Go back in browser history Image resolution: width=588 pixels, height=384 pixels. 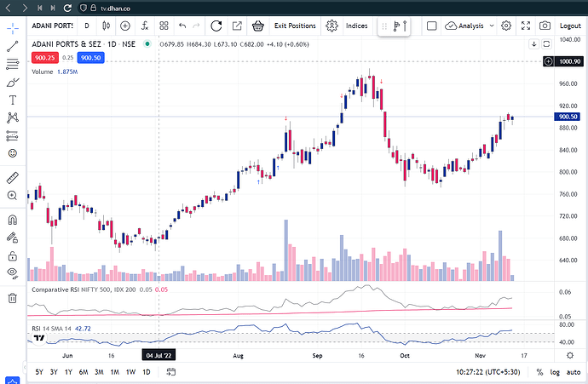pos(9,8)
